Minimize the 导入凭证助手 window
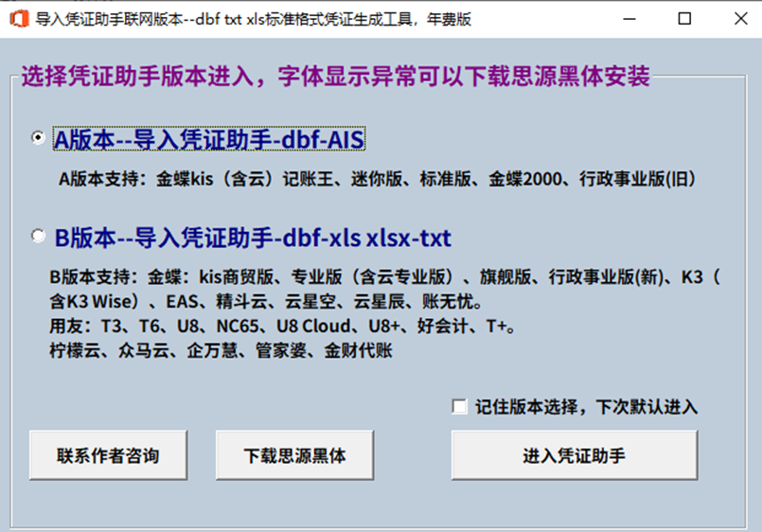 tap(629, 19)
